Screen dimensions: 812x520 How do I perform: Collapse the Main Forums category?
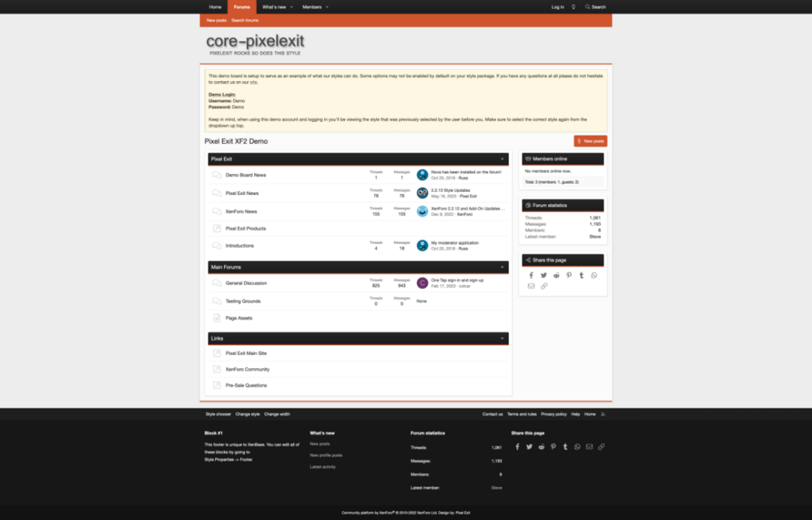tap(503, 266)
